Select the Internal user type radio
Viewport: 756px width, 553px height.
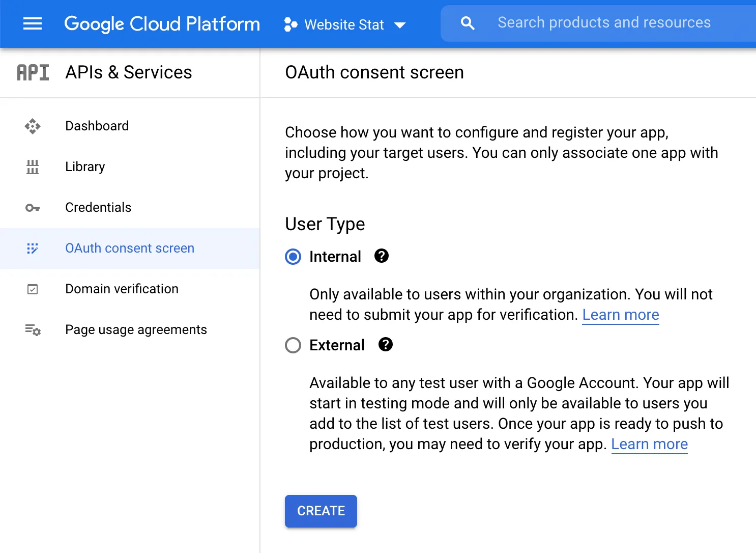coord(293,257)
